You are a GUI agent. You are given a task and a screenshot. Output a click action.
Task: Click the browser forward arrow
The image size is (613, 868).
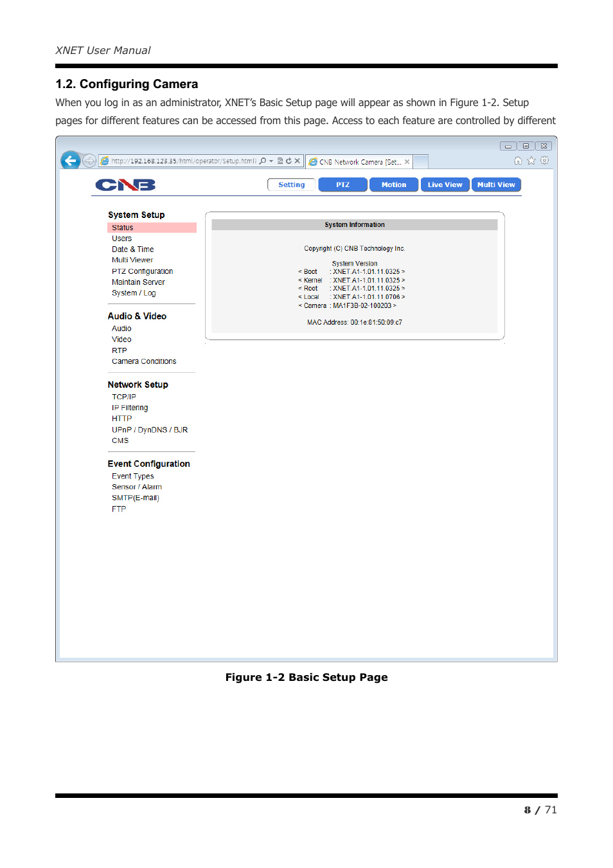click(x=89, y=161)
